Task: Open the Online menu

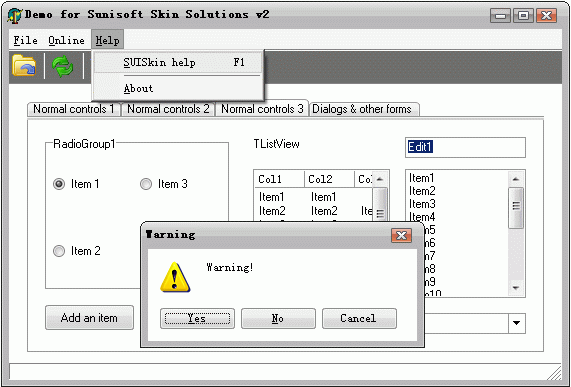Action: coord(66,40)
